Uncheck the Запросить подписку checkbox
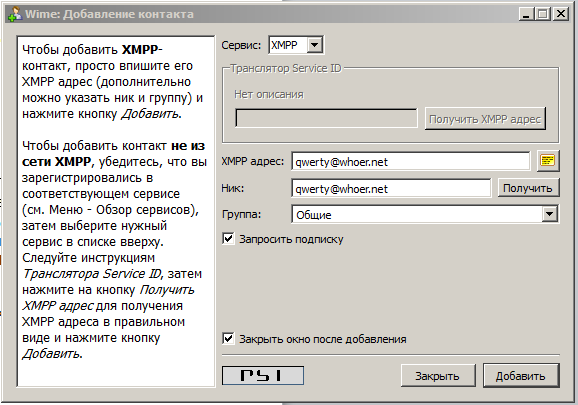Screen dimensions: 578x405 (228, 239)
